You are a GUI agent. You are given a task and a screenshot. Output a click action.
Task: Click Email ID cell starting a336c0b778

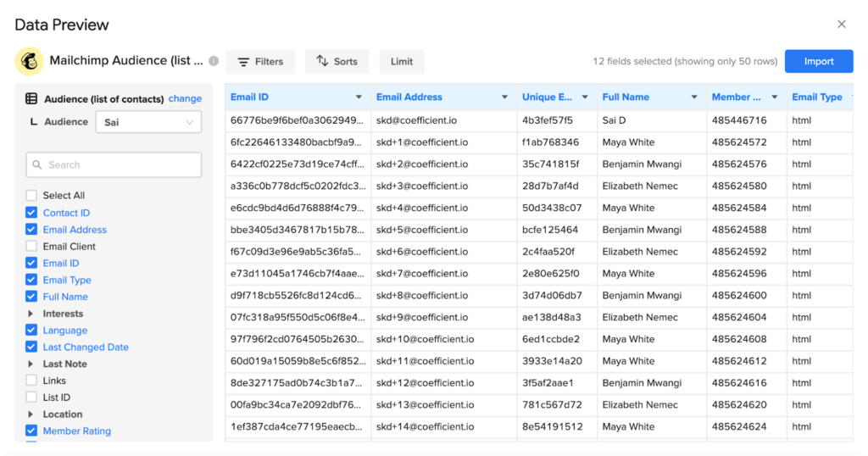click(x=298, y=186)
